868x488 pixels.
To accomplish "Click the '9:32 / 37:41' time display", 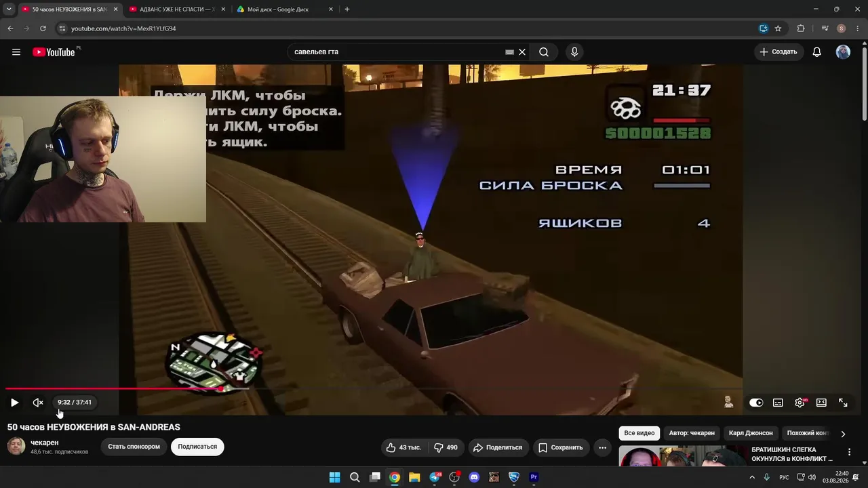I will tap(75, 403).
